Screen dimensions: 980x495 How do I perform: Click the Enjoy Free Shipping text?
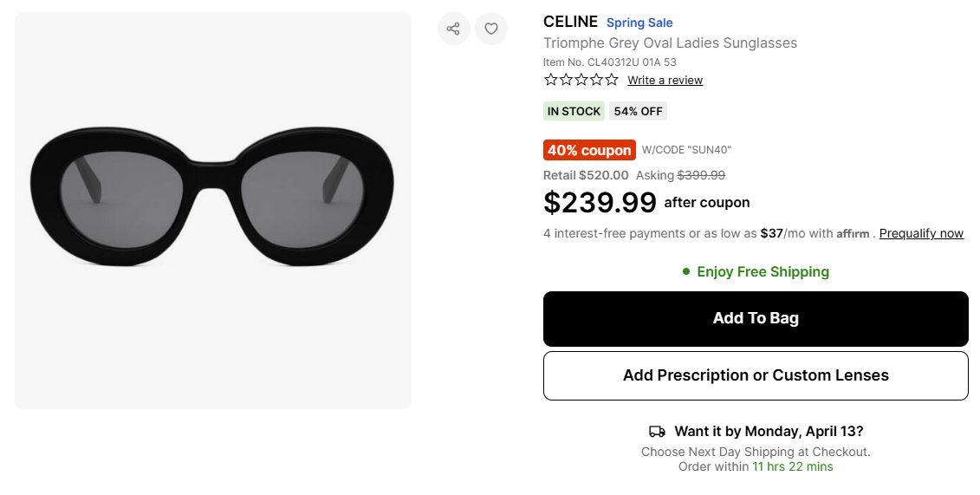pyautogui.click(x=763, y=272)
